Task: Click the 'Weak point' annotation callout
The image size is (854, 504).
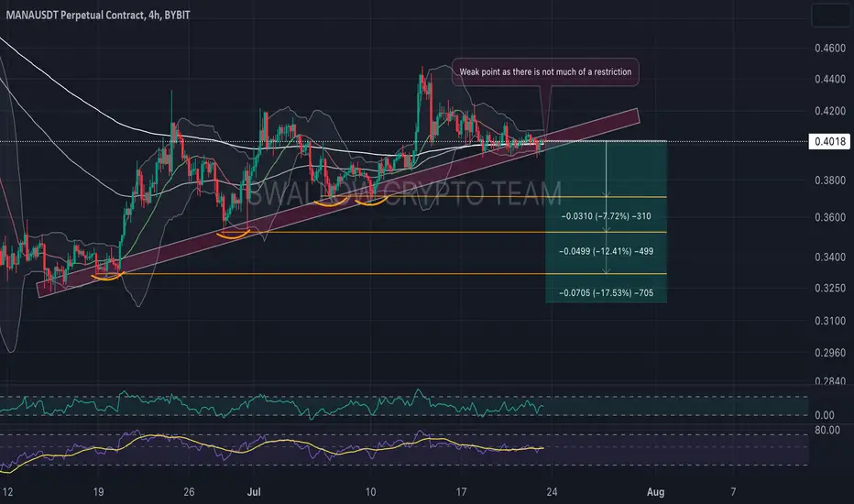Action: (x=545, y=71)
